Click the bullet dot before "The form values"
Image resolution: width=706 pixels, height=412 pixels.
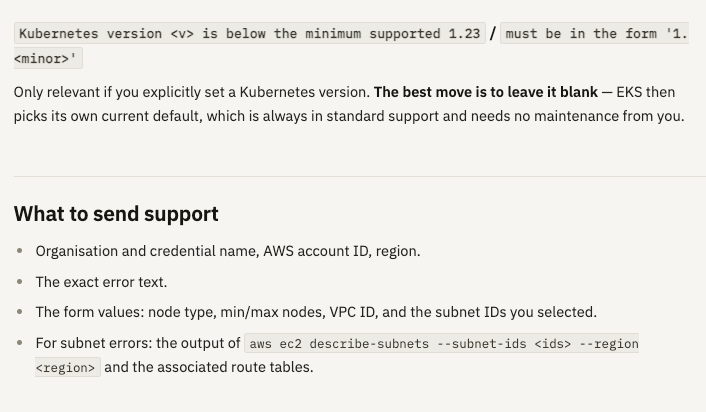[19, 312]
